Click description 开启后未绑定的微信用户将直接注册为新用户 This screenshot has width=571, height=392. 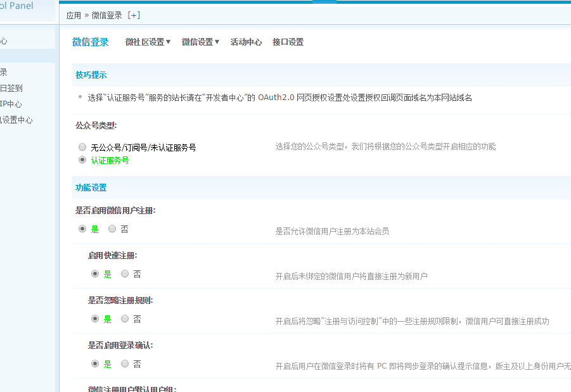click(x=352, y=276)
